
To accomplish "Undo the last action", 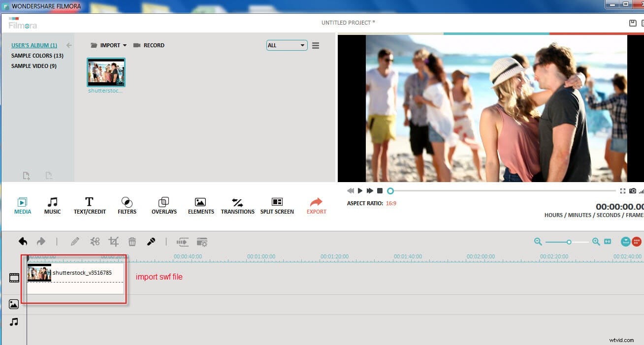I will tap(22, 241).
